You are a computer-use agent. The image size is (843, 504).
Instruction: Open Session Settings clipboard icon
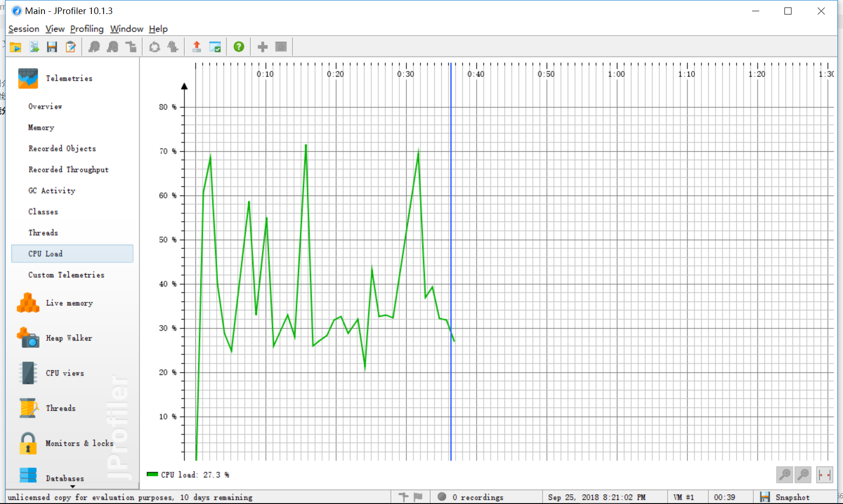tap(71, 47)
